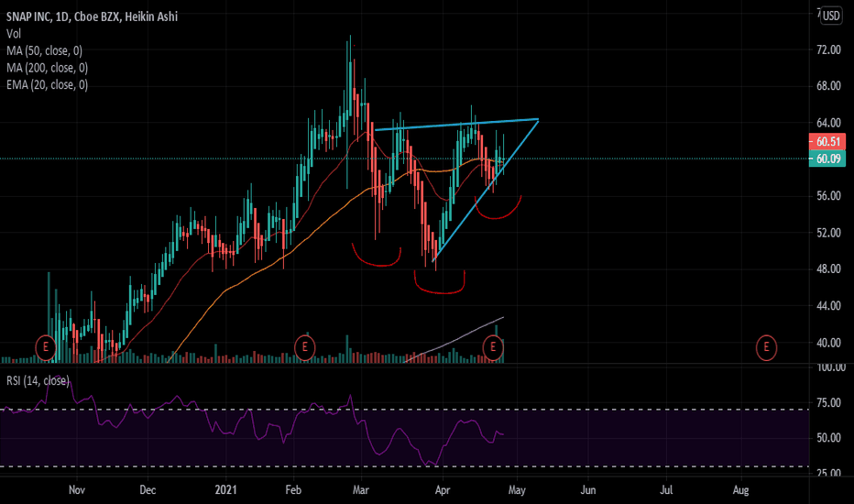This screenshot has width=854, height=504.
Task: Click the RSI 50.00 axis label
Action: 828,438
